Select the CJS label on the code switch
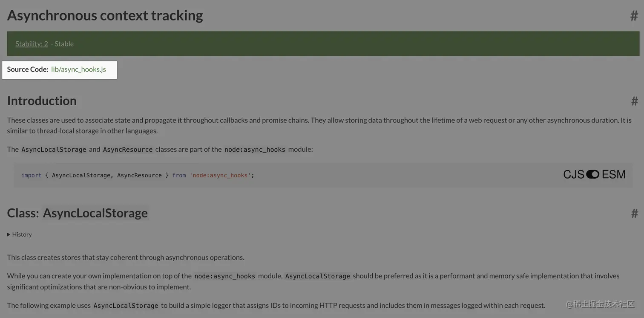 point(574,174)
